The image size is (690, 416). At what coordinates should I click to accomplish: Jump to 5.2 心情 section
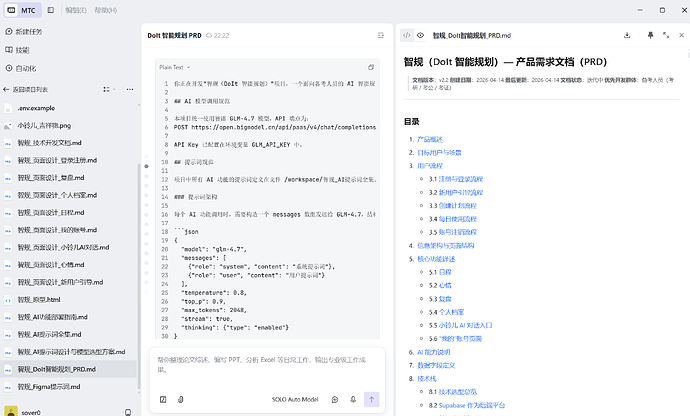[445, 285]
